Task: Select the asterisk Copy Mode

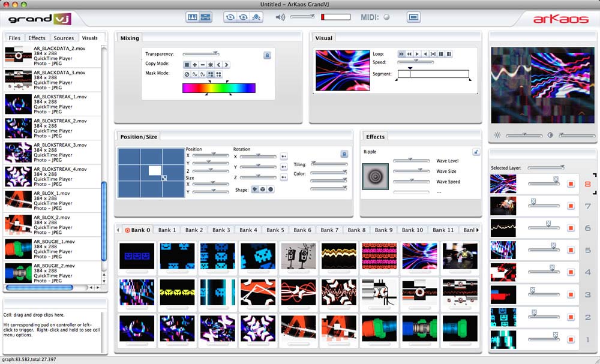Action: click(x=211, y=65)
